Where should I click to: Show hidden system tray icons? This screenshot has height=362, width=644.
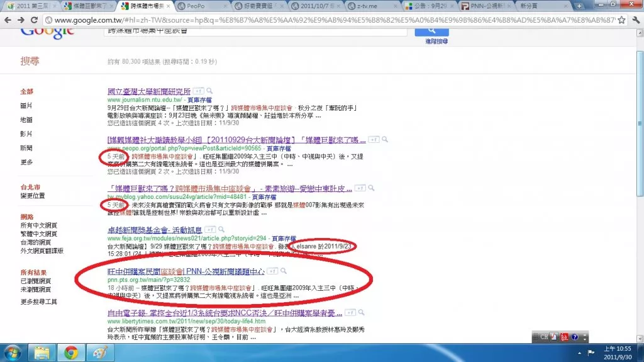coord(579,353)
